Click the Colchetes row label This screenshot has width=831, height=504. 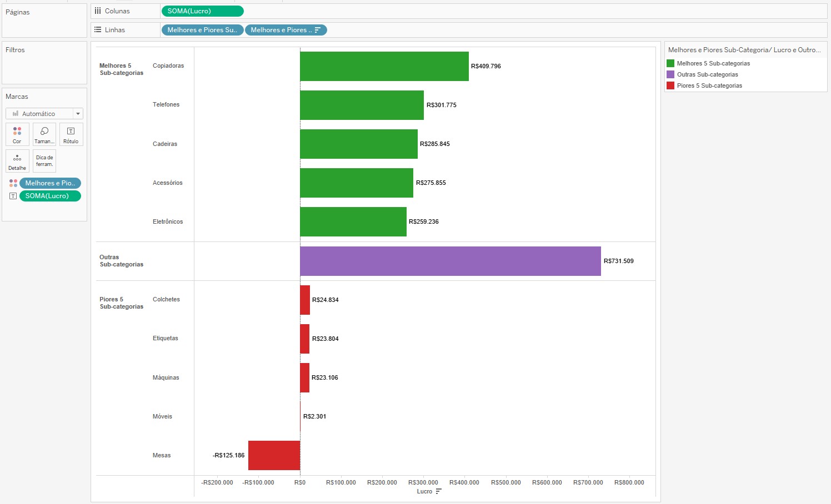coord(167,300)
